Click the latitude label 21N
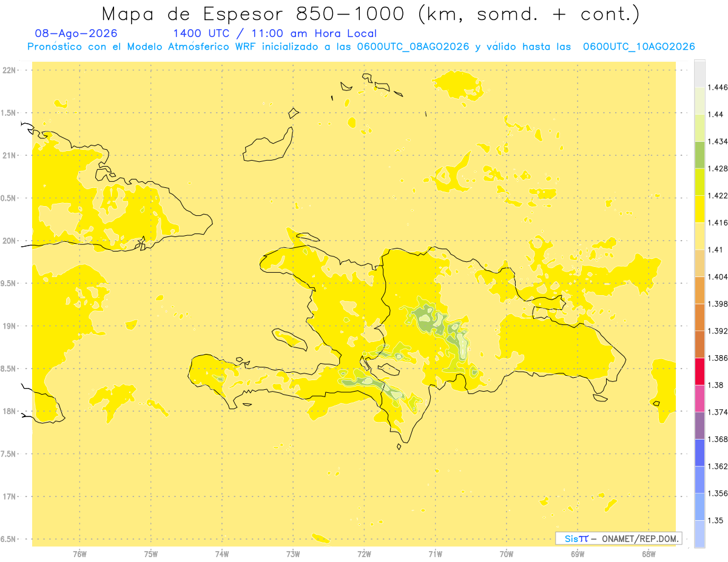 tap(10, 156)
